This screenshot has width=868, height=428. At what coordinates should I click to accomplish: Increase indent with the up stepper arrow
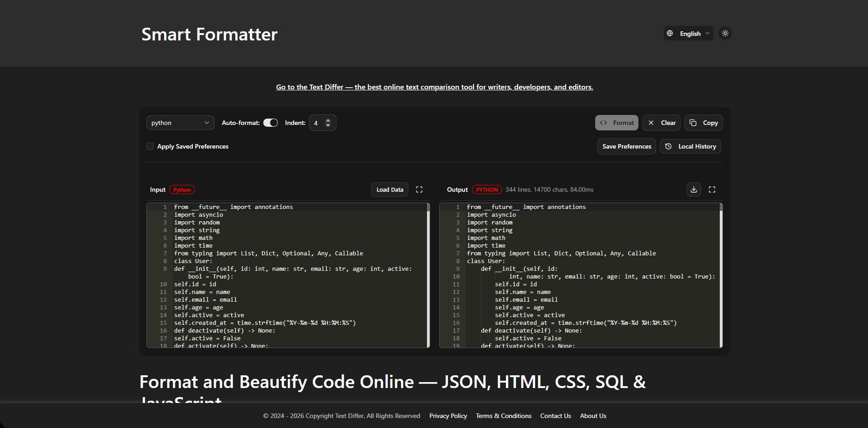pyautogui.click(x=328, y=120)
